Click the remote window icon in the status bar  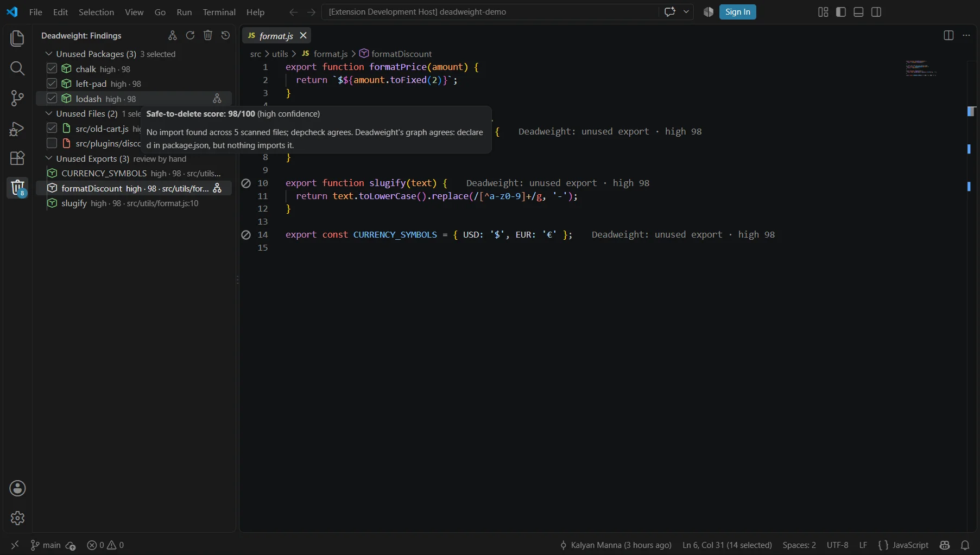coord(15,545)
